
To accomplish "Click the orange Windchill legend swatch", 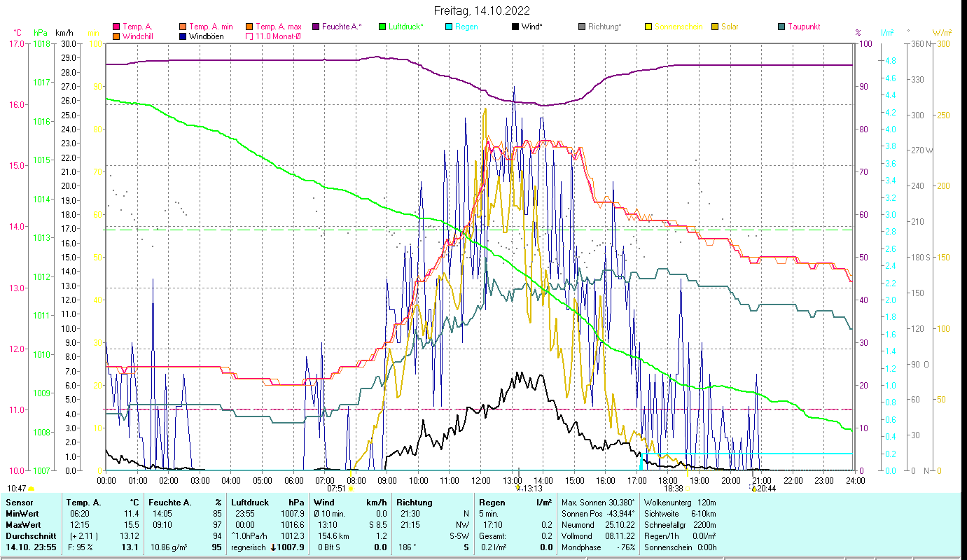I will pos(116,36).
